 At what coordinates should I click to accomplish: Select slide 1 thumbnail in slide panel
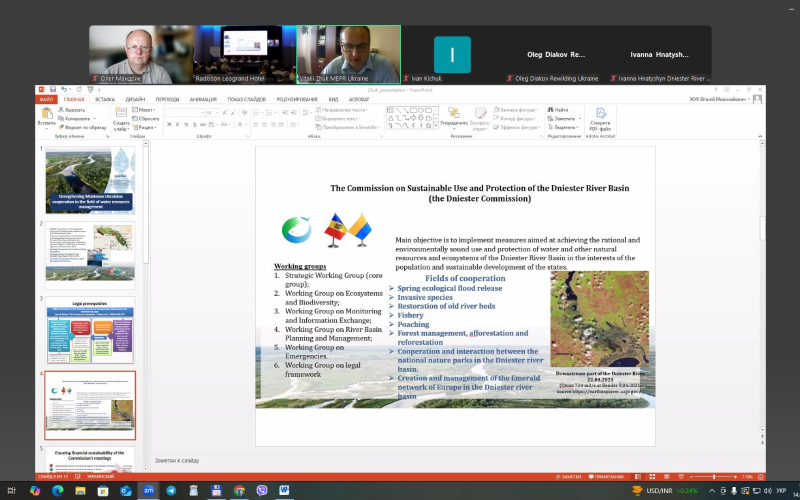pos(90,180)
